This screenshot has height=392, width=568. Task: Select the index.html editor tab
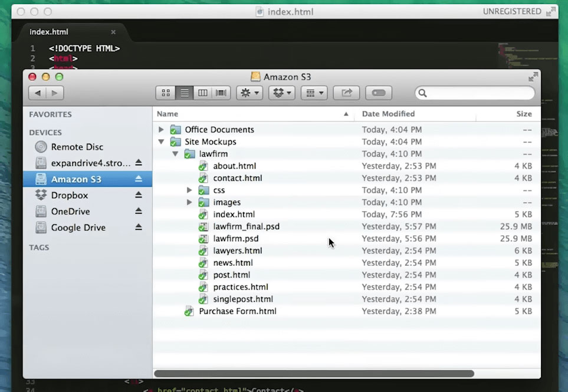pyautogui.click(x=49, y=32)
